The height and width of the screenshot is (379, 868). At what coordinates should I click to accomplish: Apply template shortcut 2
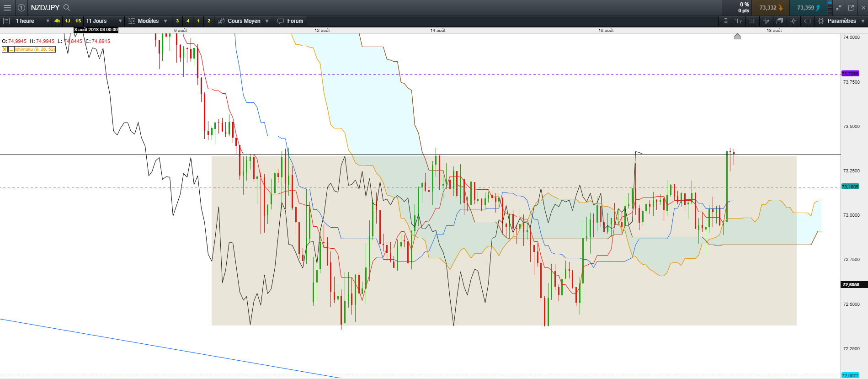pyautogui.click(x=209, y=21)
